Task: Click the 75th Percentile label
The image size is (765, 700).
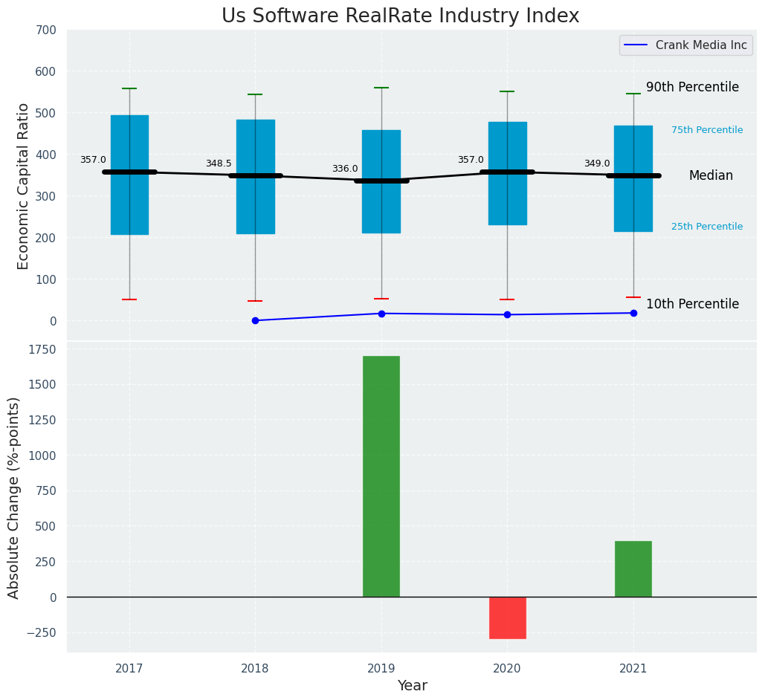Action: pos(706,130)
